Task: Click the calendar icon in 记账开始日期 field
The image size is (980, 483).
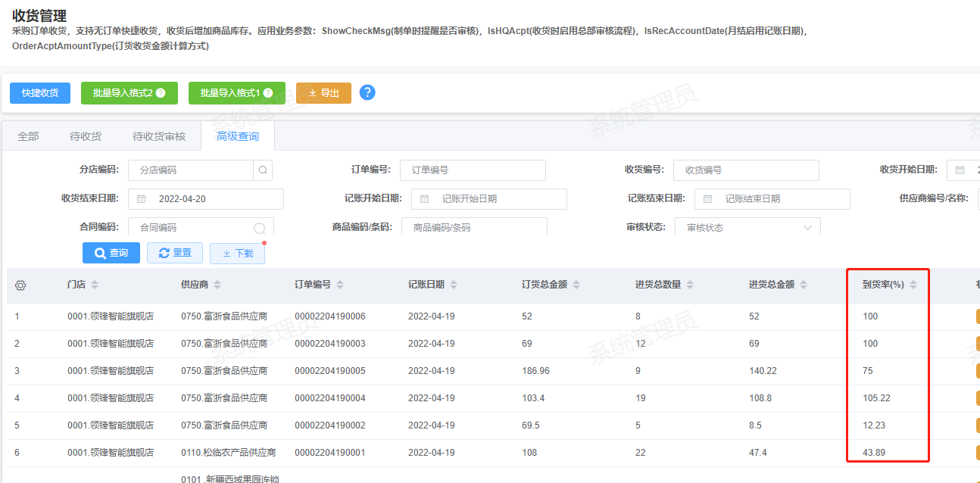Action: click(x=425, y=199)
